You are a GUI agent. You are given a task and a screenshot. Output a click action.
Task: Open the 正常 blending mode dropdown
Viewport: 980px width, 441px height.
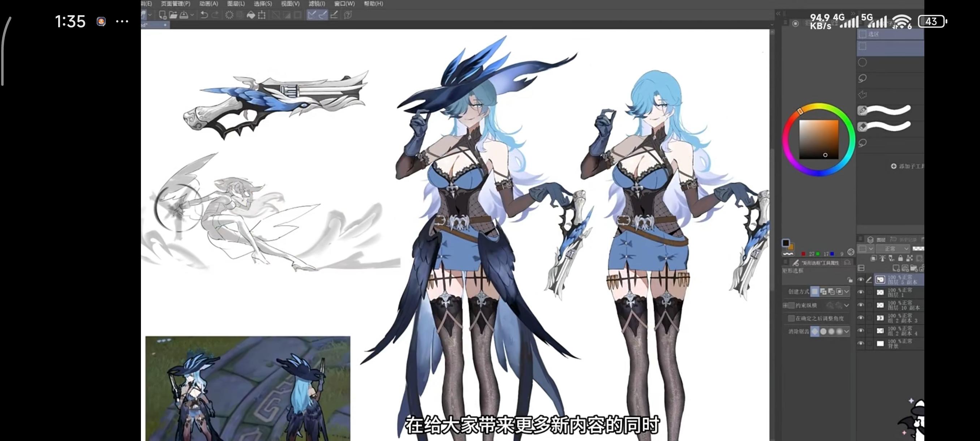[892, 249]
